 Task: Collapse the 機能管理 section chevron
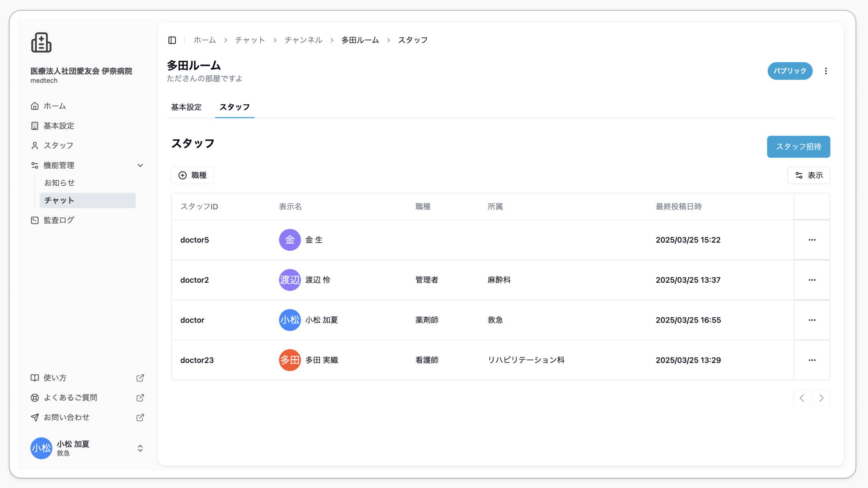[x=140, y=165]
